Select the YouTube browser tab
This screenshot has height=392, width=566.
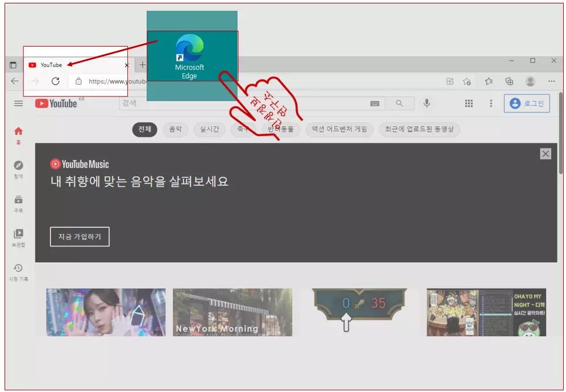[78, 65]
